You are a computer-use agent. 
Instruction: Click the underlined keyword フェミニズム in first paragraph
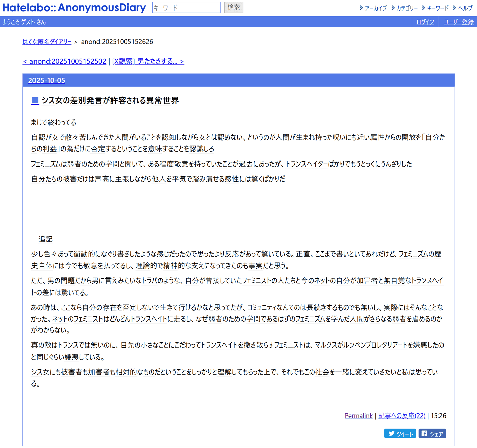coord(46,164)
